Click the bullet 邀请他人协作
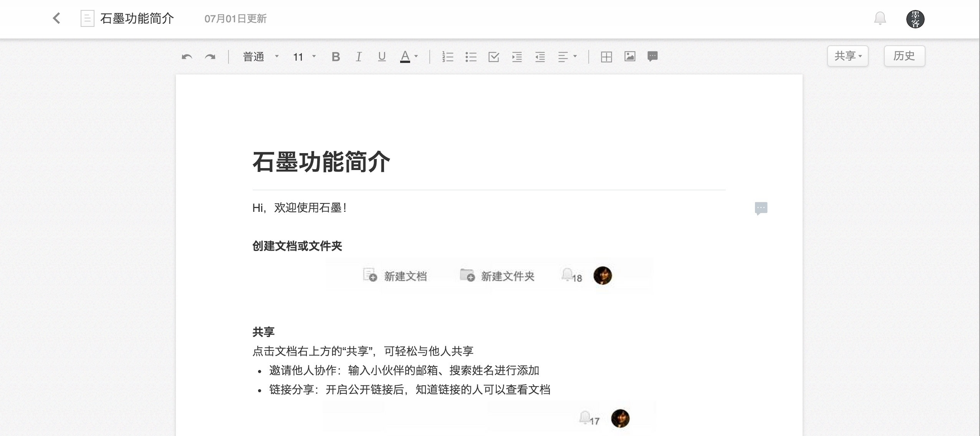The image size is (980, 436). pos(404,370)
